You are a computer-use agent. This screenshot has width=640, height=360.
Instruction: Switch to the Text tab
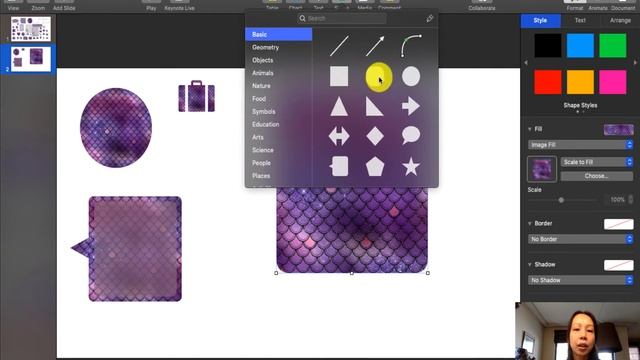pos(580,20)
